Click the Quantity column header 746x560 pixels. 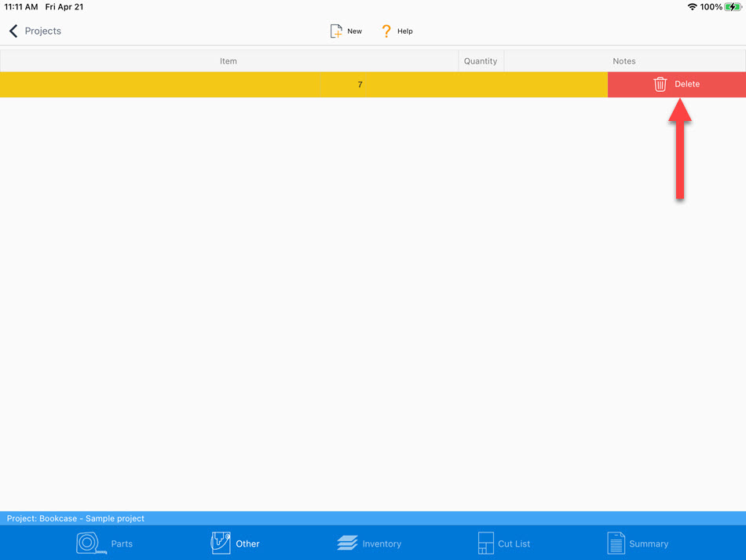481,61
